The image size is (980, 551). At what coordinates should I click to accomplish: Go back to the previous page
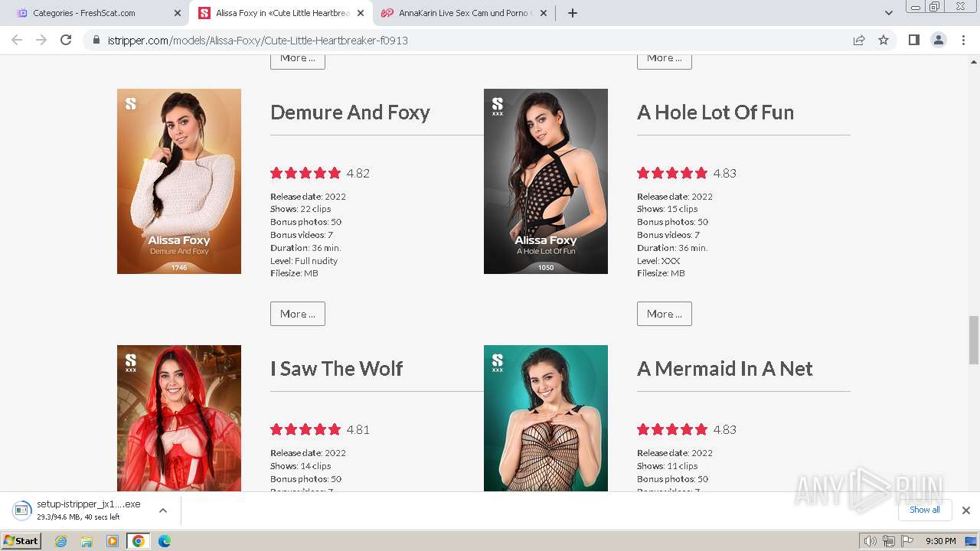click(x=17, y=40)
